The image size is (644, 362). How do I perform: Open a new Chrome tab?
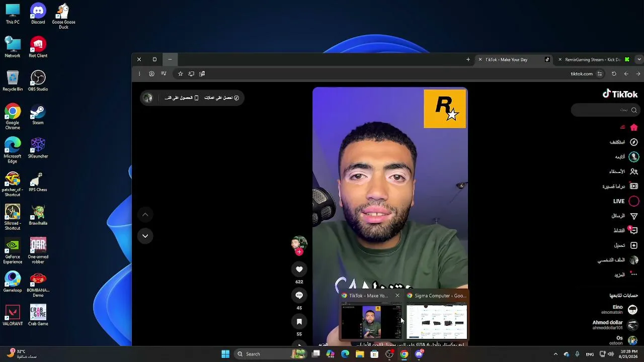pyautogui.click(x=468, y=59)
